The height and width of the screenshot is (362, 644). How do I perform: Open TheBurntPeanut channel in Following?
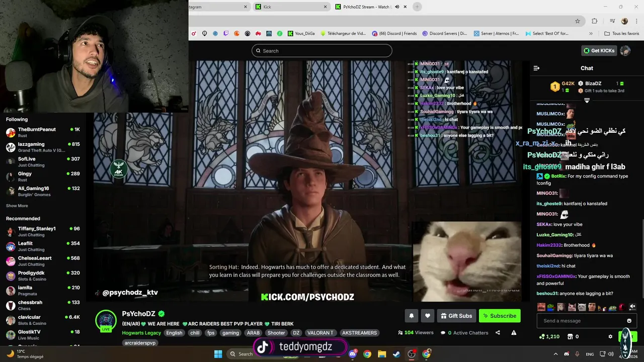tap(43, 132)
